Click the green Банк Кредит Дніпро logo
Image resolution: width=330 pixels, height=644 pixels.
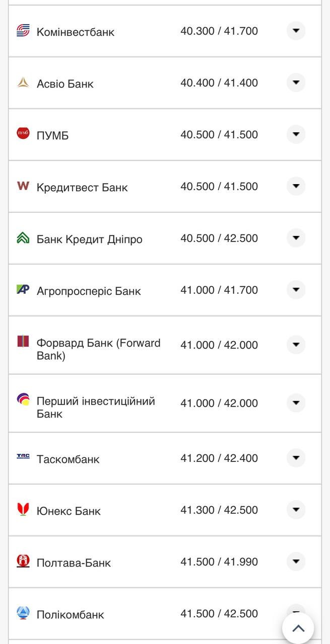click(x=22, y=237)
